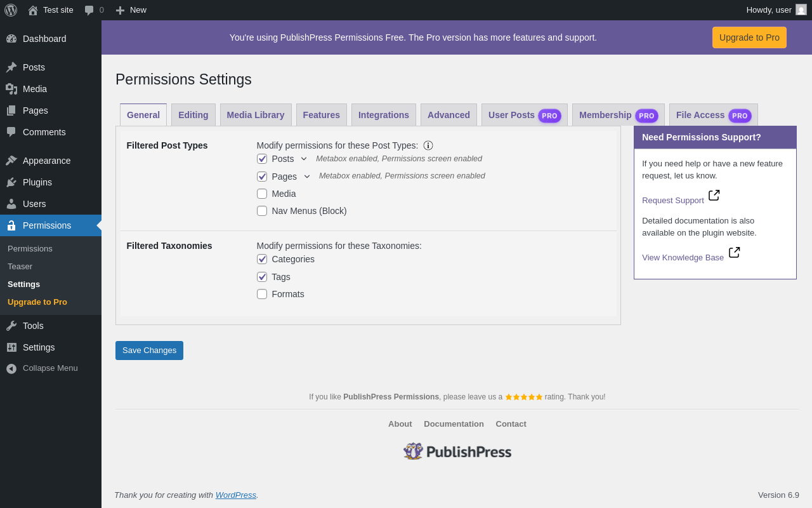Uncheck the Tags taxonomy checkbox
This screenshot has width=812, height=508.
262,277
